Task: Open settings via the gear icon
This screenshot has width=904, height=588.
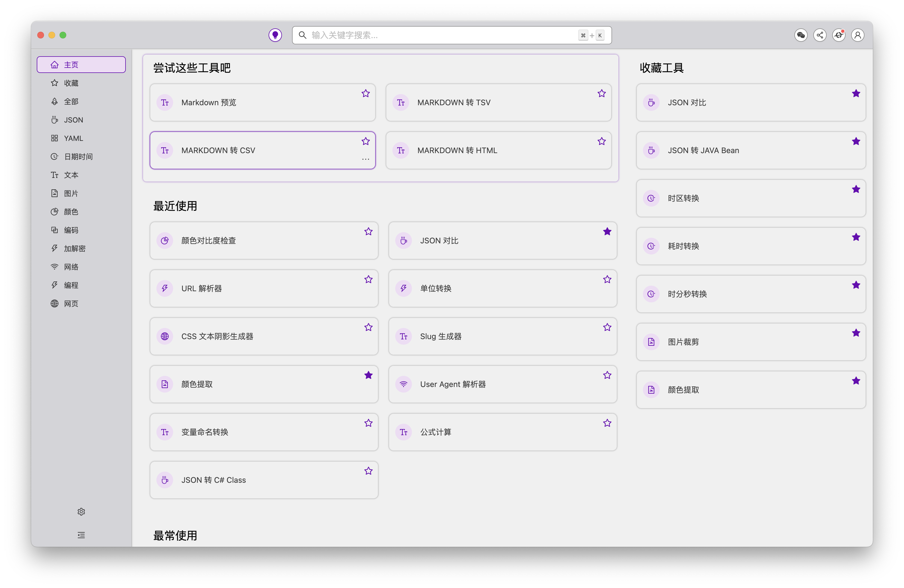Action: click(x=81, y=511)
